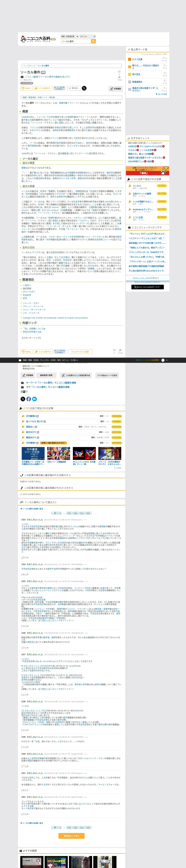Open タグ「ソーカル事件」でニコニコ動画を検索 link
This screenshot has width=186, height=868.
point(48,387)
